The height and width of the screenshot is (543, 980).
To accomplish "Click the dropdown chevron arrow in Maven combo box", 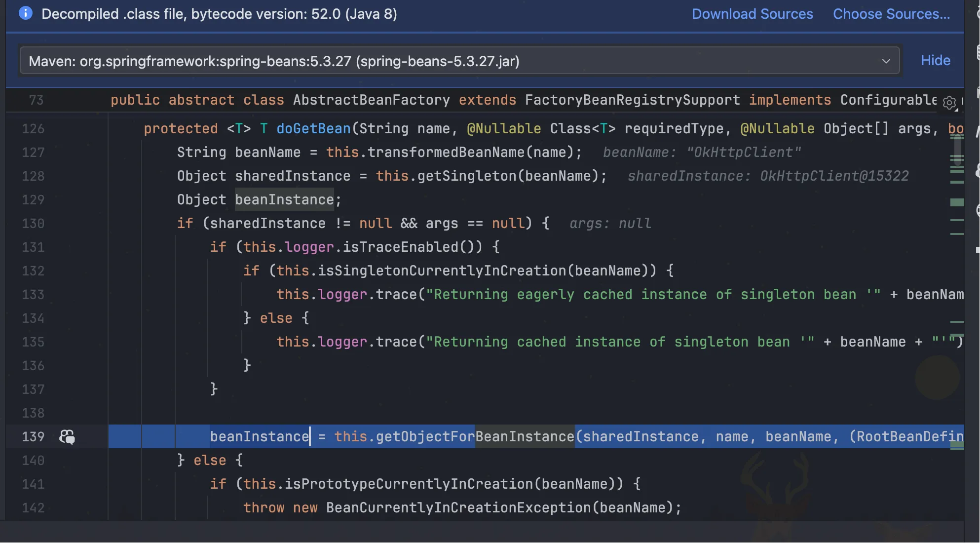I will 886,61.
